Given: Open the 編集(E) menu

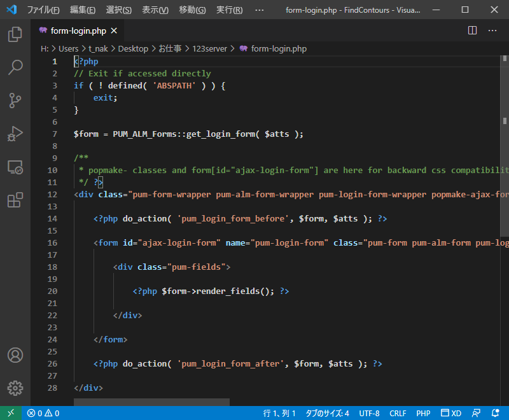Looking at the screenshot, I should pos(83,10).
